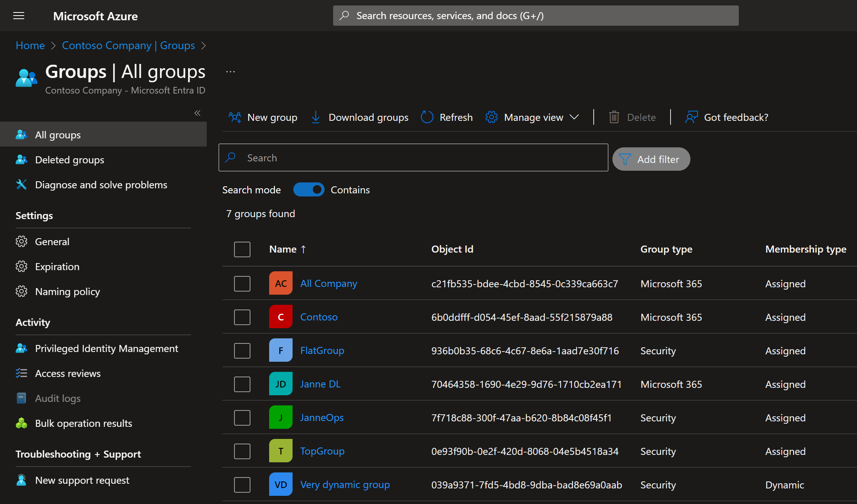Click the Delete trash icon
The image size is (857, 504).
(614, 117)
